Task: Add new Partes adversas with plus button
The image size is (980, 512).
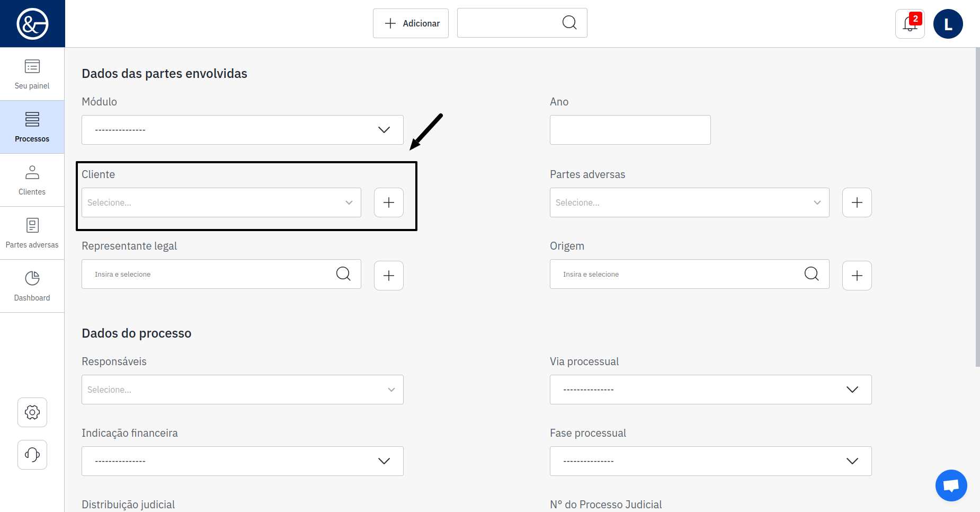Action: (857, 202)
